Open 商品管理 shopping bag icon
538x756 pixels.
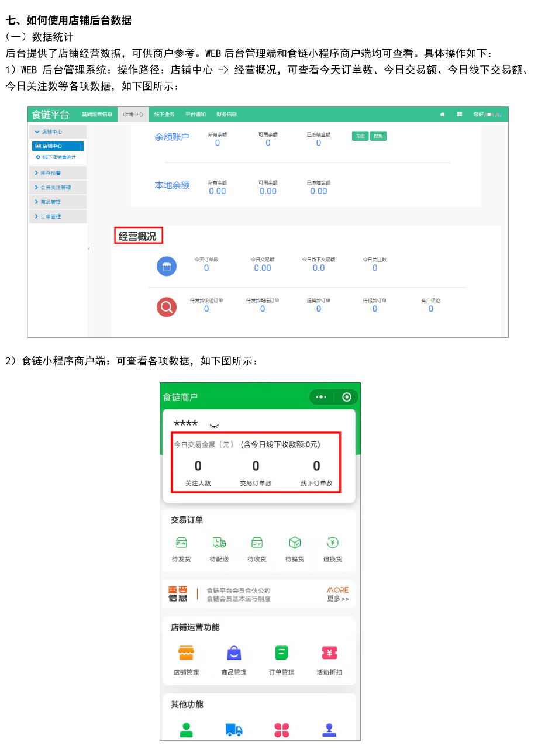coord(234,653)
